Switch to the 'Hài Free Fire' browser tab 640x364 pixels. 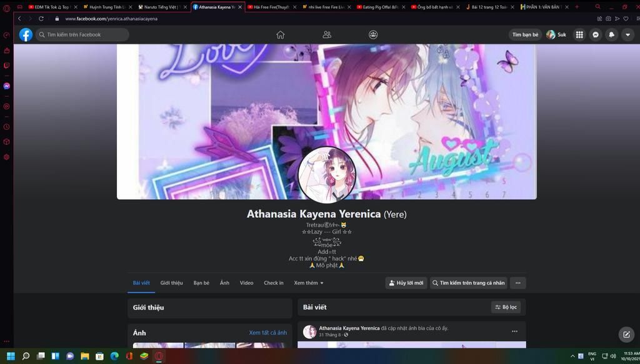271,7
